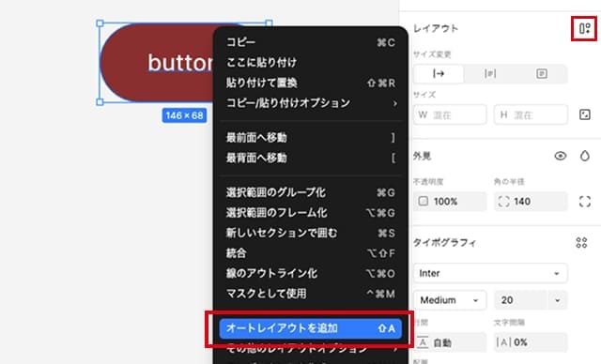Choose オートレイアウトを追加 from the context menu
601x364 pixels.
pos(311,328)
